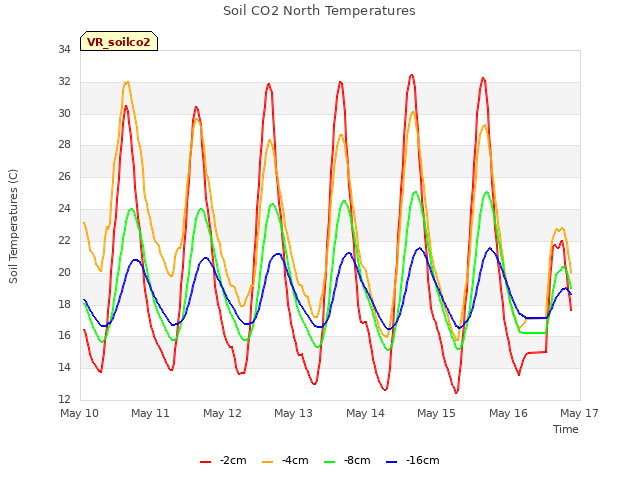Click the VR_soilco2 annotation label
640x480 pixels.
click(x=119, y=41)
